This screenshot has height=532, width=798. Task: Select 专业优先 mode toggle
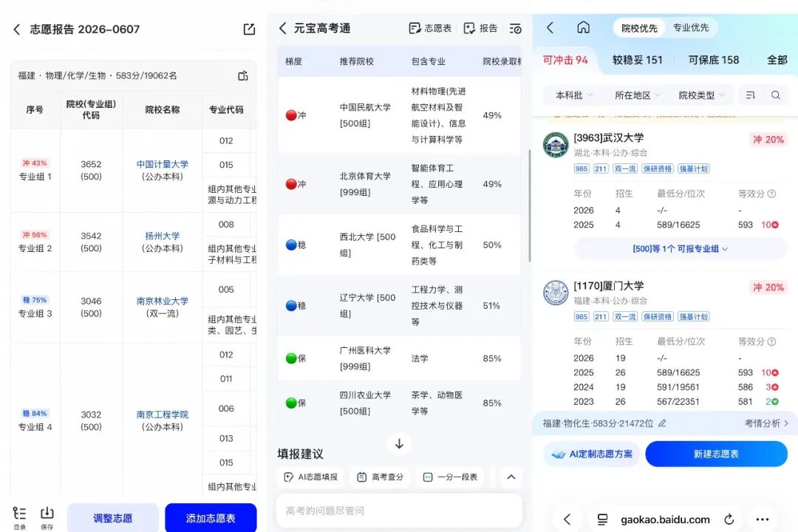coord(691,27)
